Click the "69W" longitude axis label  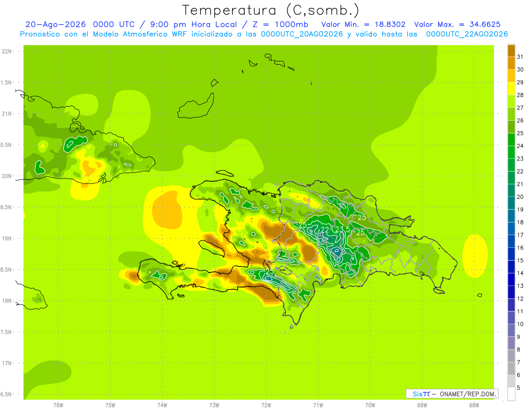click(x=422, y=405)
